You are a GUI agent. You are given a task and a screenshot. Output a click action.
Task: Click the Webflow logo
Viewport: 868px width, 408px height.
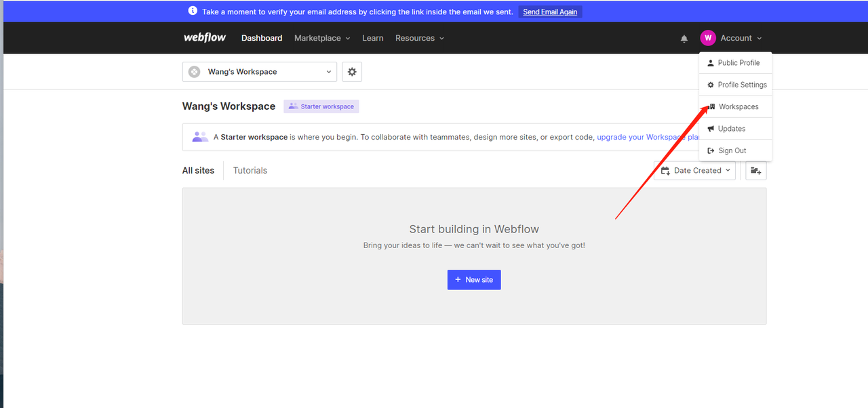[205, 38]
